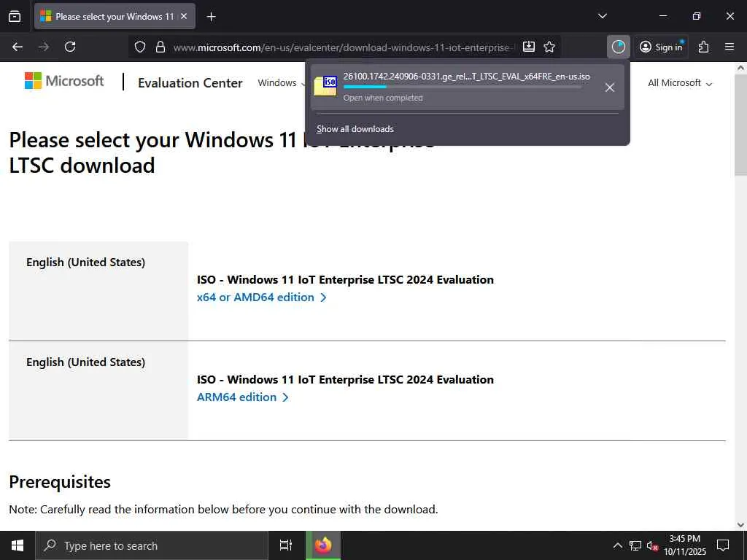Image resolution: width=747 pixels, height=560 pixels.
Task: Cancel the ISO download with X button
Action: (x=609, y=87)
